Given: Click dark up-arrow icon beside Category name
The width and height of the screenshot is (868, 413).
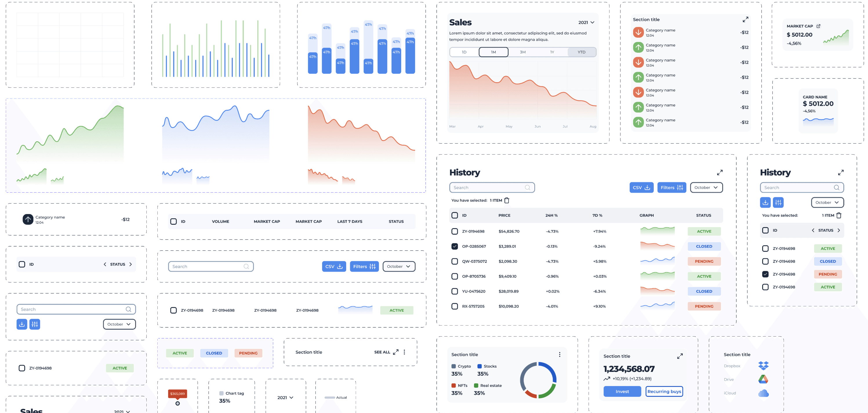Looking at the screenshot, I should (x=28, y=220).
